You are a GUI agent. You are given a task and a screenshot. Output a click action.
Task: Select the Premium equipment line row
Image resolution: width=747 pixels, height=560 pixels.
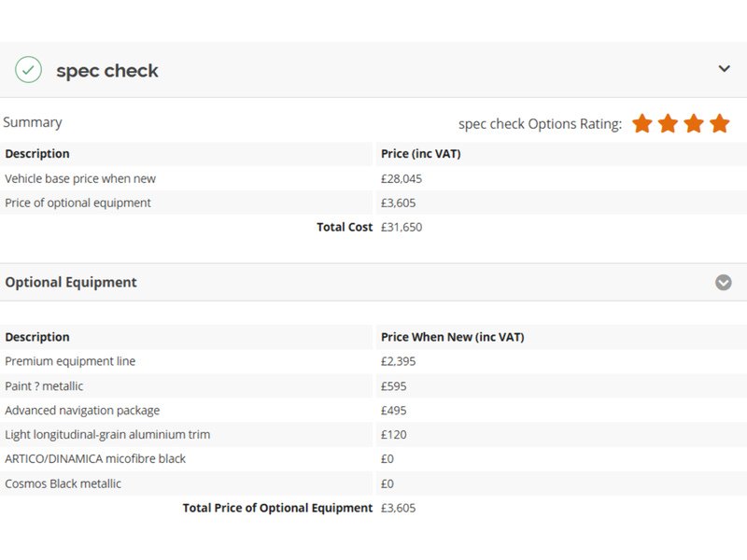[70, 361]
